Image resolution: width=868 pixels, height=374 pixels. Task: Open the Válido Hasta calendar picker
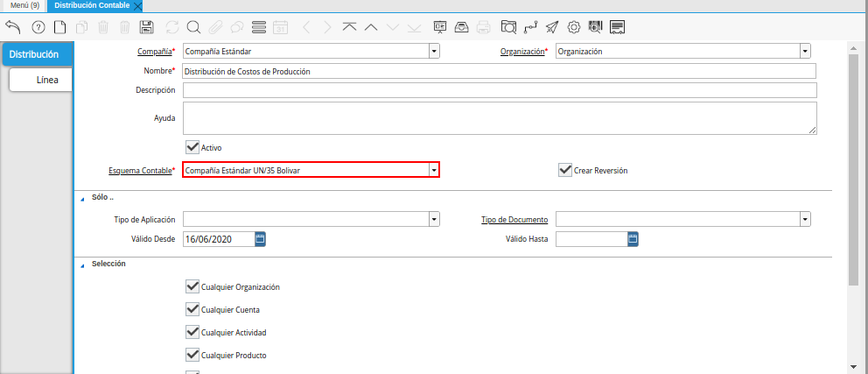pyautogui.click(x=633, y=239)
